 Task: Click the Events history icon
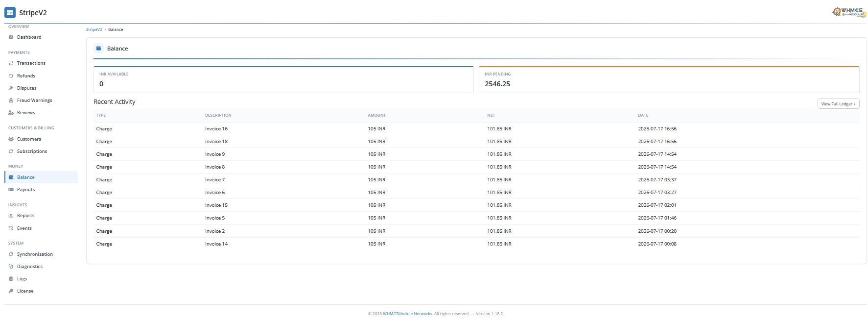point(11,228)
